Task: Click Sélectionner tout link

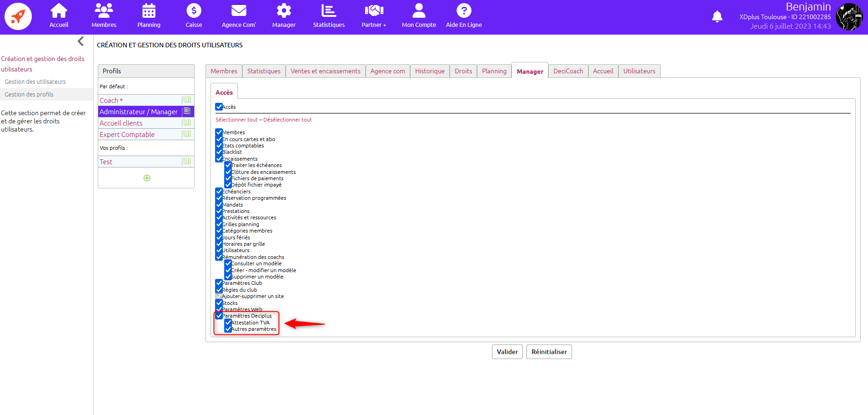Action: (236, 120)
